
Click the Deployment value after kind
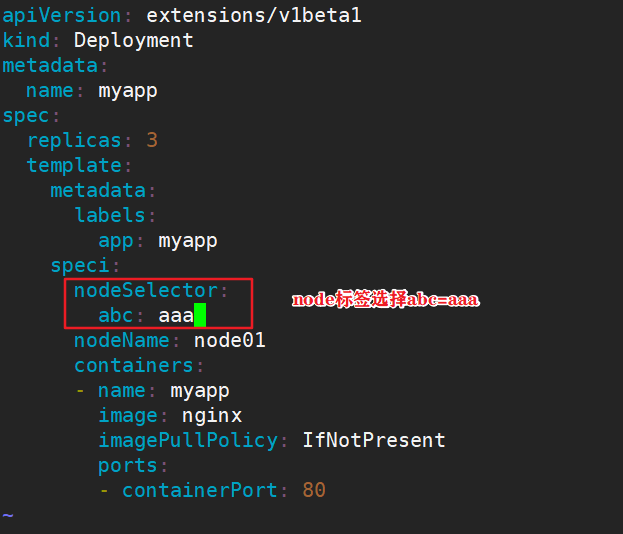[134, 41]
